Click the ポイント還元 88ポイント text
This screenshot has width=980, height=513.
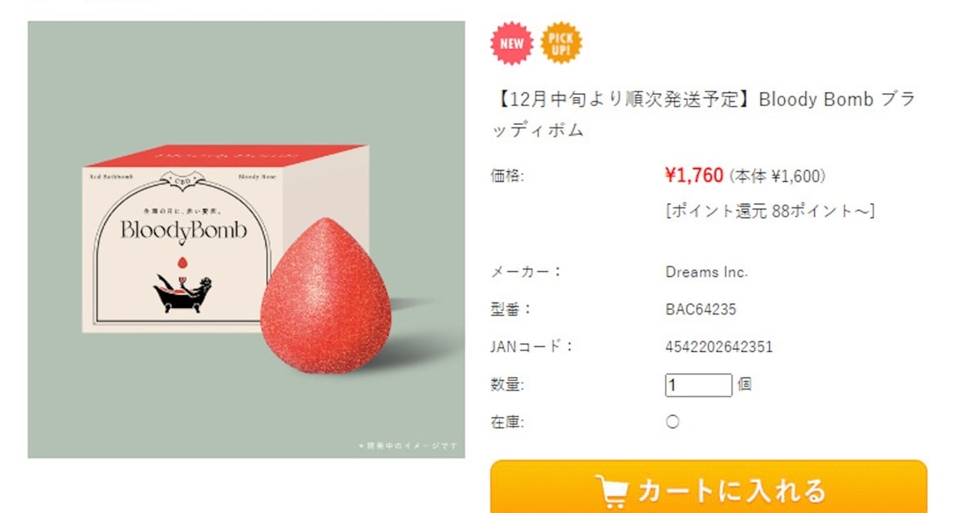click(x=770, y=211)
